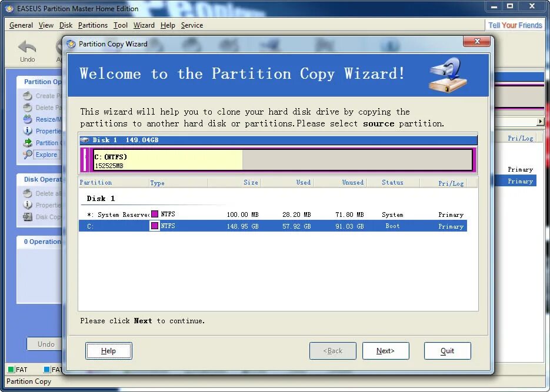This screenshot has width=550, height=392.
Task: Click the Size column header
Action: 235,183
